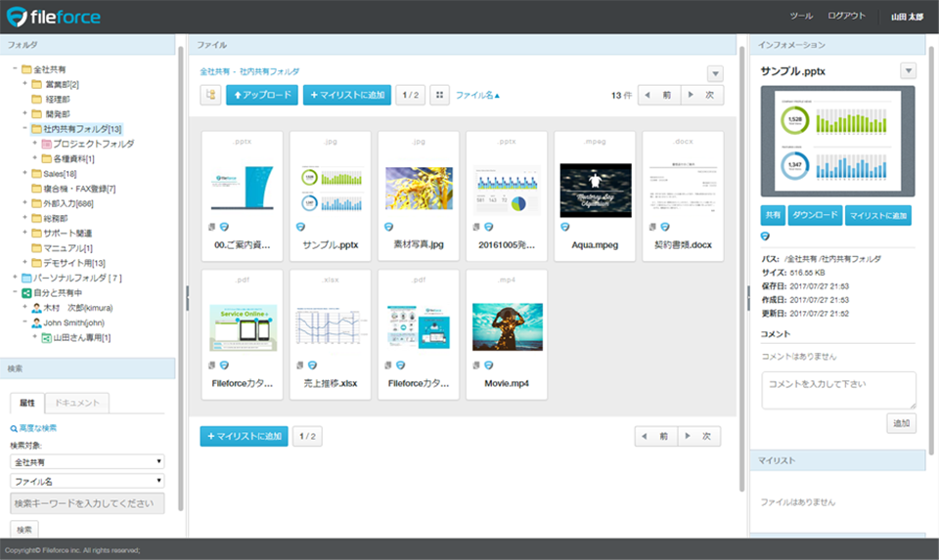Screen dimensions: 939x560
Task: Switch to the ドキュメント search tab
Action: 77,403
